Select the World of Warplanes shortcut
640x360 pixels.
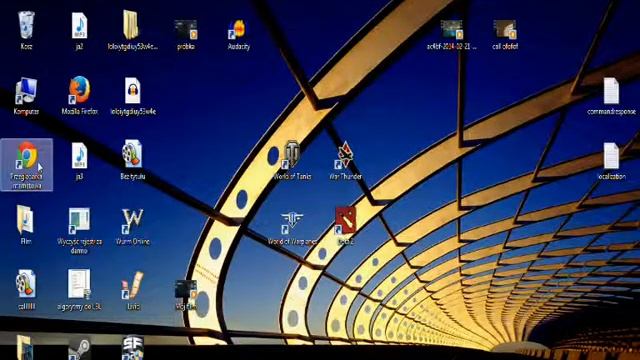tap(291, 222)
